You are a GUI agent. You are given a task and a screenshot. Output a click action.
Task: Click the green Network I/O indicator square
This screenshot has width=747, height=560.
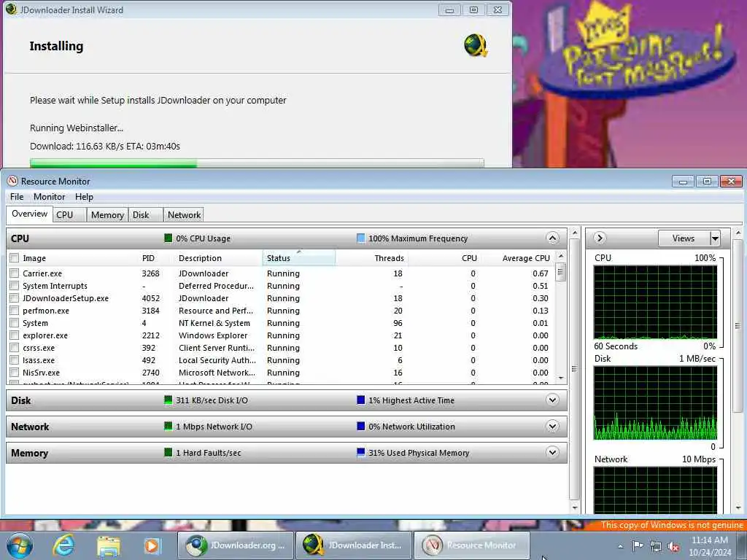coord(169,426)
